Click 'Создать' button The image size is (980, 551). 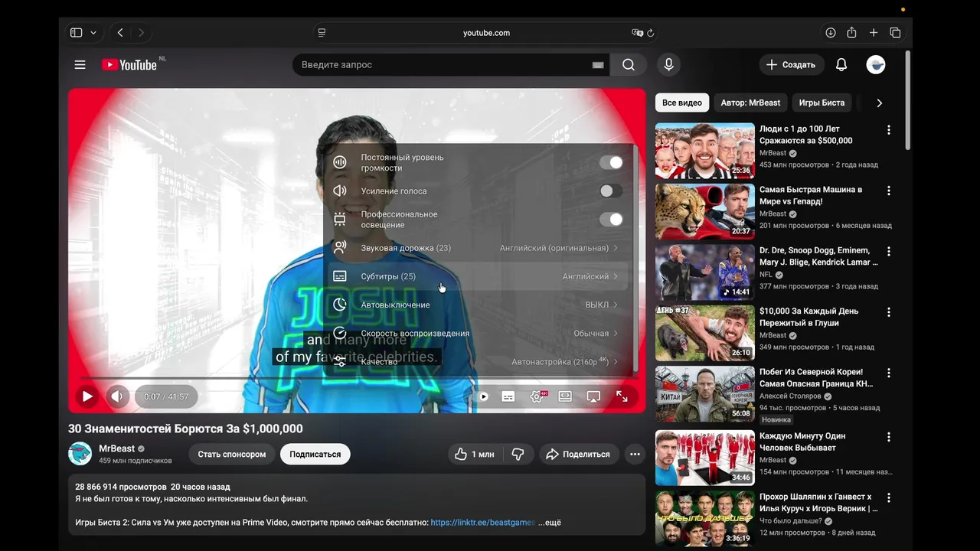[792, 65]
